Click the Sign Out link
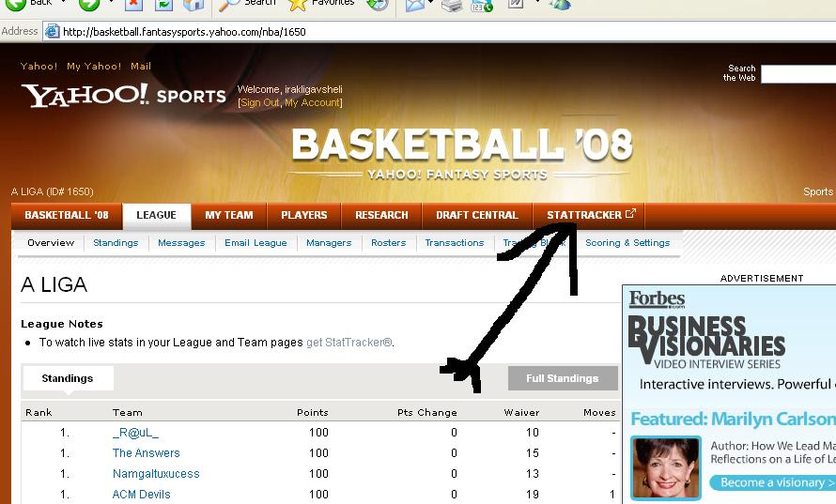The image size is (836, 504). [260, 102]
